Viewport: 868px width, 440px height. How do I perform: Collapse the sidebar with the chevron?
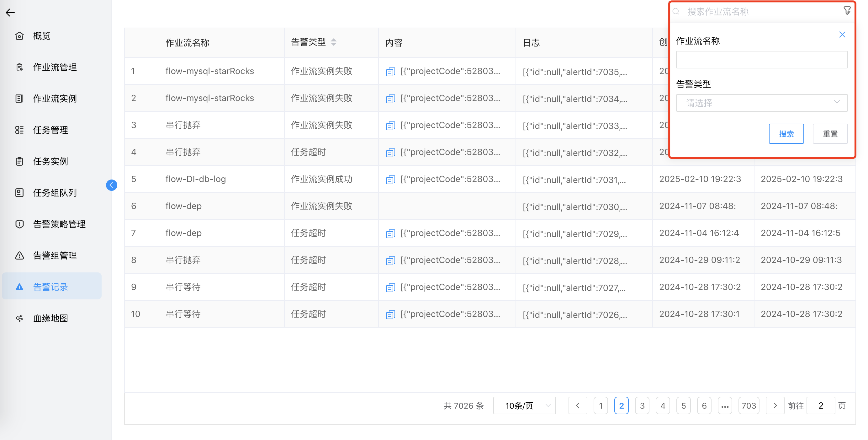tap(111, 185)
